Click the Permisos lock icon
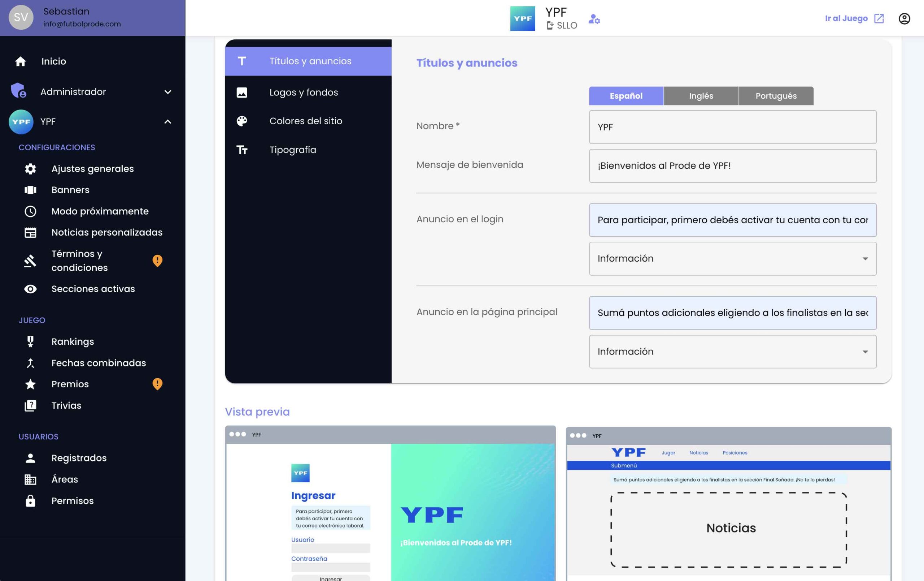 [30, 501]
